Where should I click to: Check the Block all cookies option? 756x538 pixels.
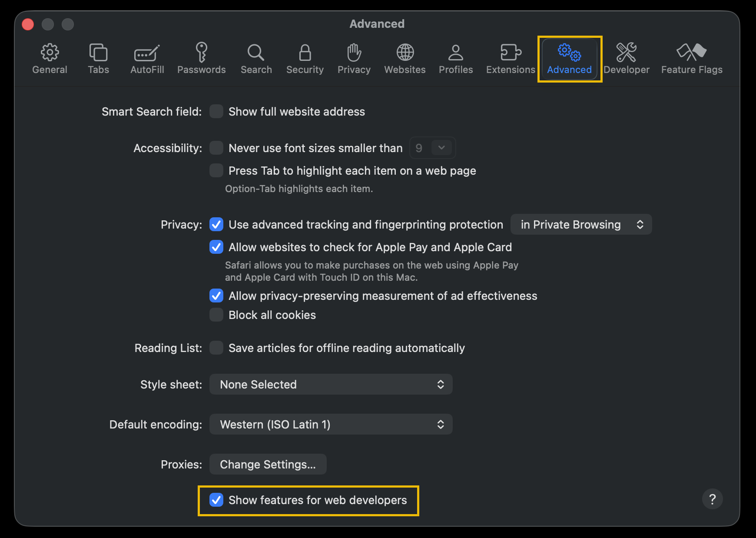click(216, 315)
